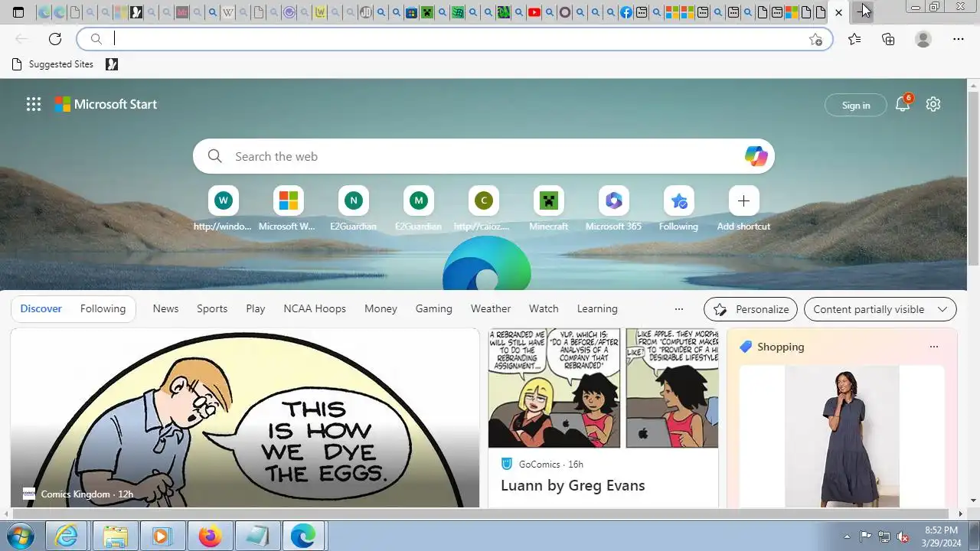Open the Weather feed tab
980x551 pixels.
(491, 308)
